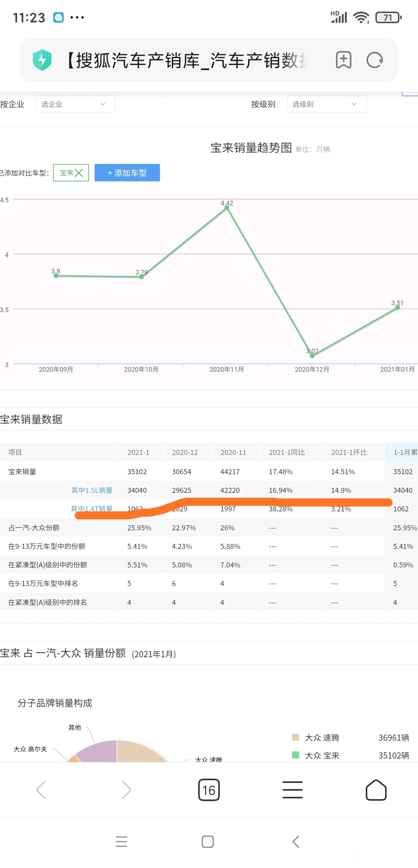Open the 其中1.4T销量 link

[x=92, y=509]
